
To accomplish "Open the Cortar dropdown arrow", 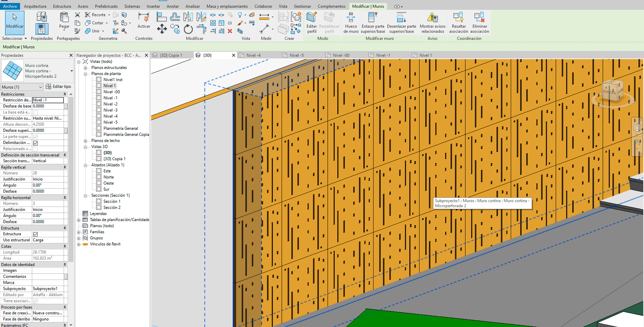I will (x=107, y=23).
